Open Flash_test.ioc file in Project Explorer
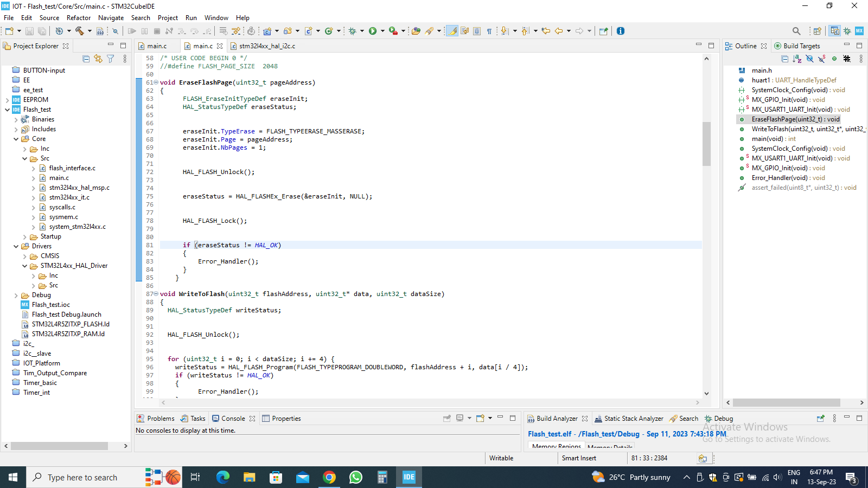 (x=50, y=305)
